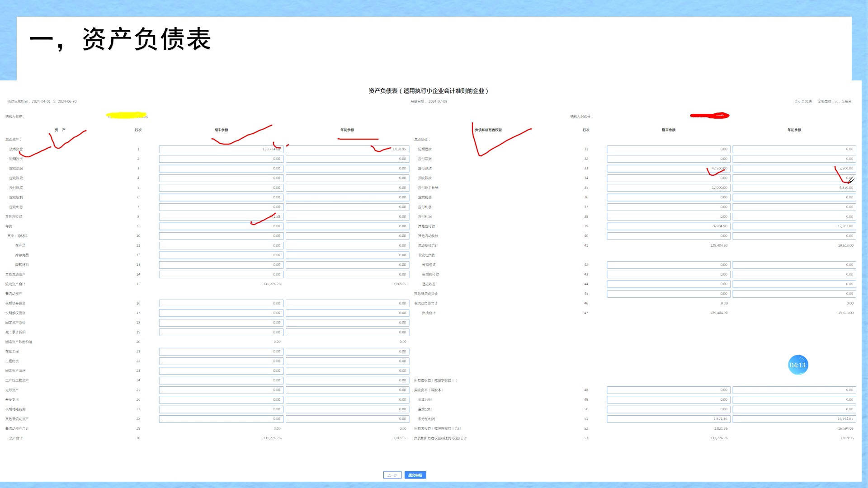Go back with the 上一步 button
868x488 pixels.
tap(392, 475)
